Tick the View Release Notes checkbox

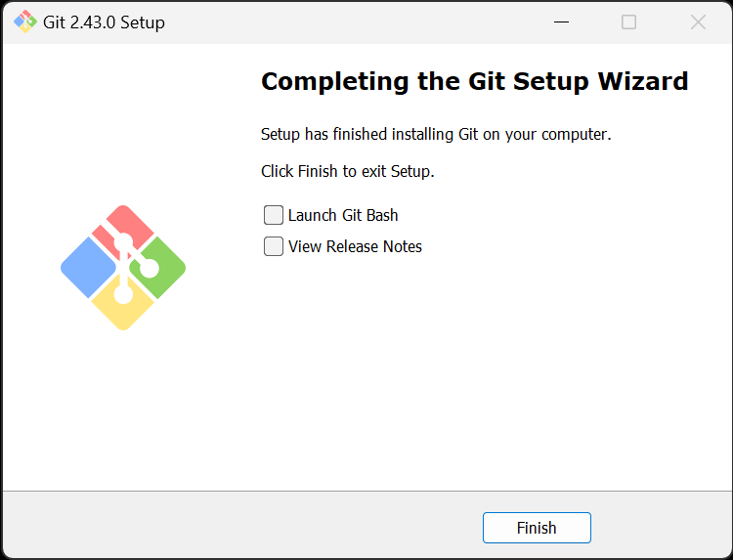tap(274, 246)
